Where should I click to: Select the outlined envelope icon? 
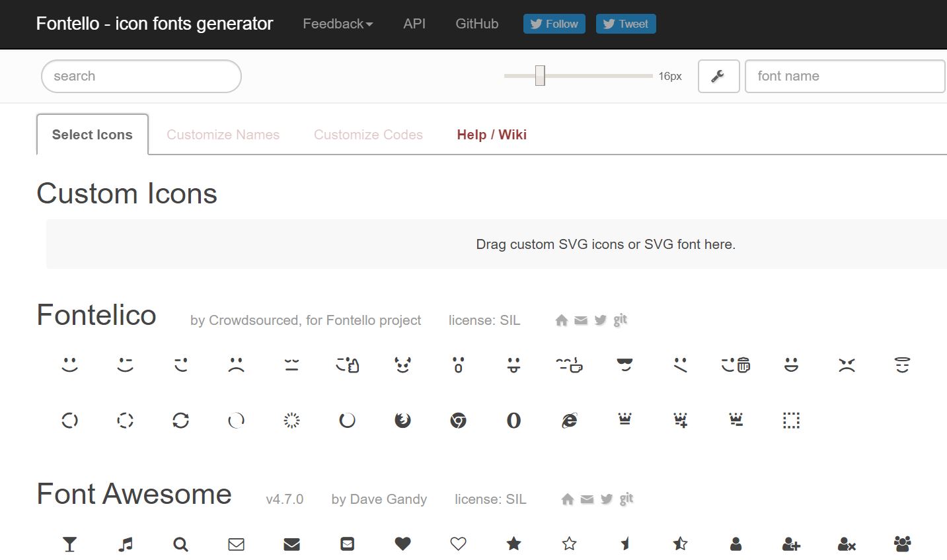(x=237, y=544)
